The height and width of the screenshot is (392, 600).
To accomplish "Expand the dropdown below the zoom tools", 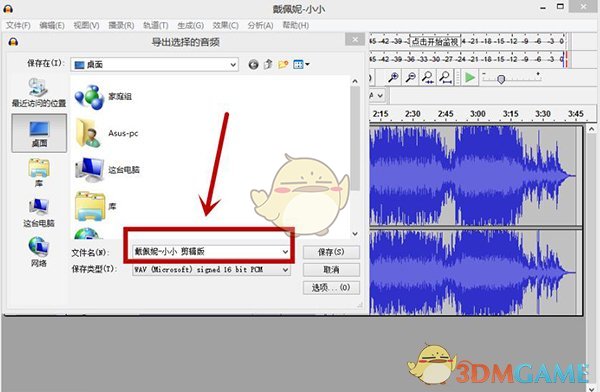I will [x=379, y=96].
